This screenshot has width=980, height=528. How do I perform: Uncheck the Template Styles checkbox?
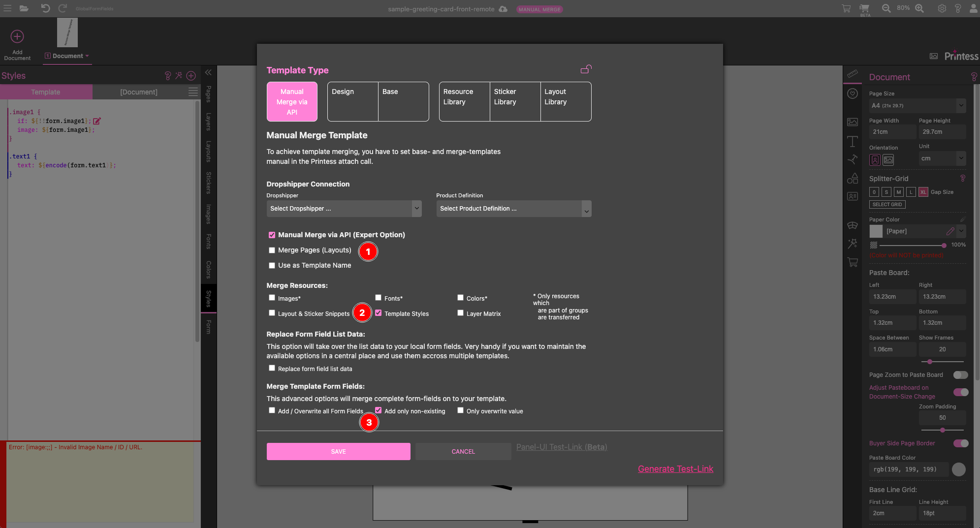coord(378,313)
